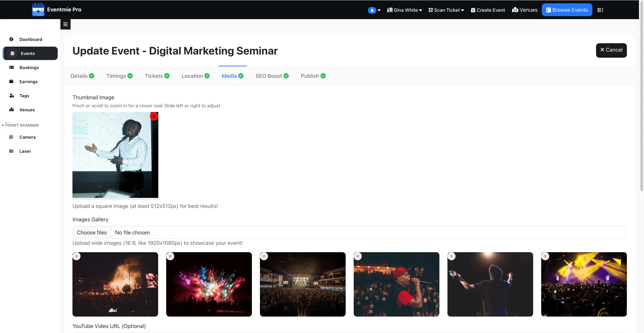Click the singer in red cap thumbnail
Viewport: 644px width, 333px height.
tap(396, 284)
